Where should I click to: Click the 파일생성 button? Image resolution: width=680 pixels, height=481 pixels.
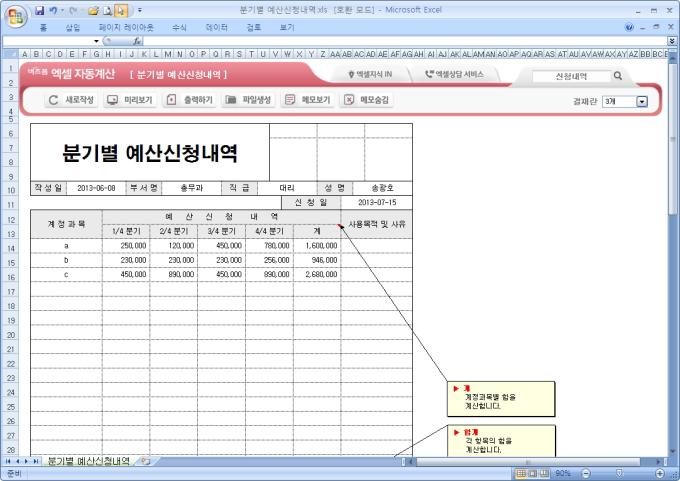click(248, 100)
